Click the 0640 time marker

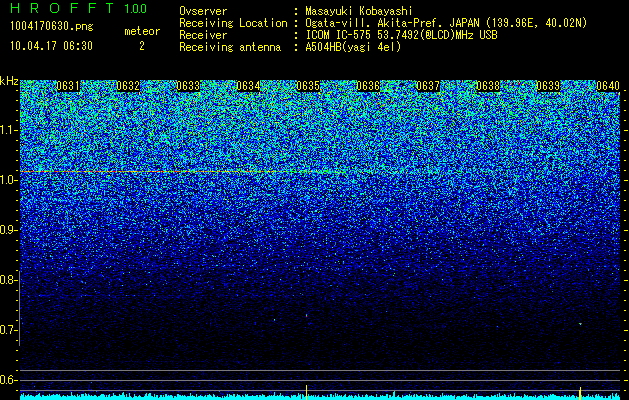pyautogui.click(x=608, y=86)
